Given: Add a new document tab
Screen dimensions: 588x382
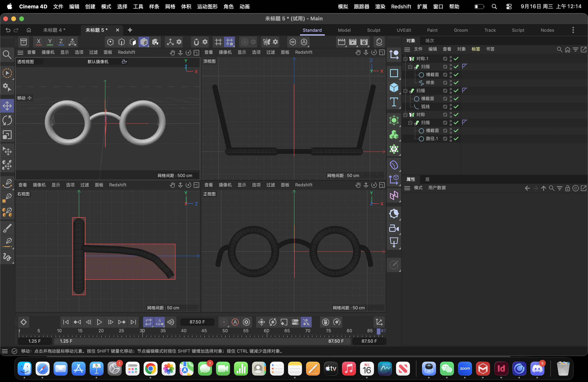Looking at the screenshot, I should pyautogui.click(x=130, y=30).
